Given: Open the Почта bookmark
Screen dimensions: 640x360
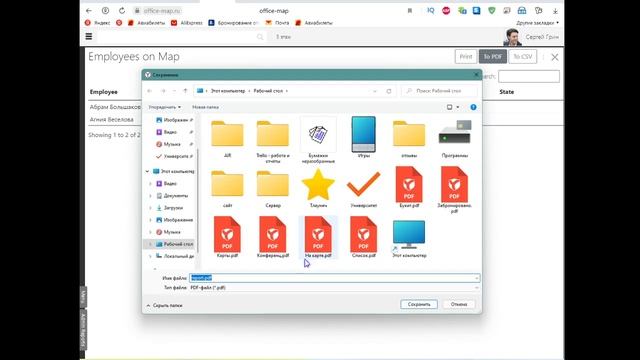Looking at the screenshot, I should pyautogui.click(x=278, y=23).
